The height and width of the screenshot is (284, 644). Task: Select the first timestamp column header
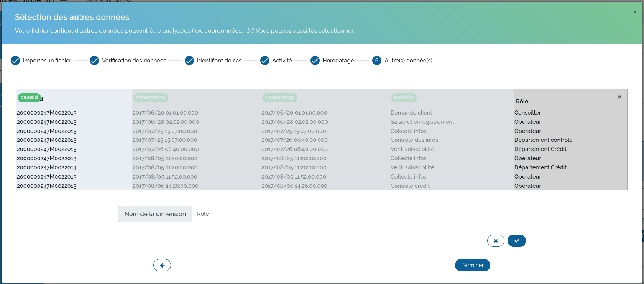tap(151, 97)
